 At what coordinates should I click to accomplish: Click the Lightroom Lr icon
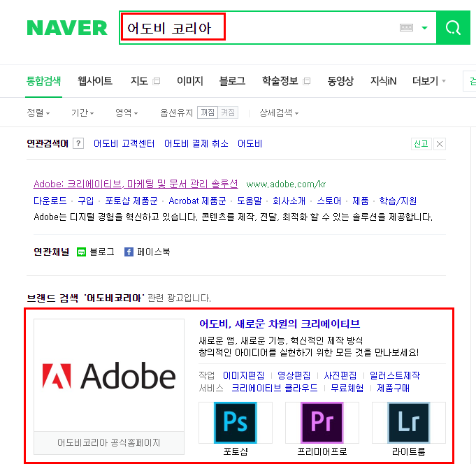tap(409, 423)
